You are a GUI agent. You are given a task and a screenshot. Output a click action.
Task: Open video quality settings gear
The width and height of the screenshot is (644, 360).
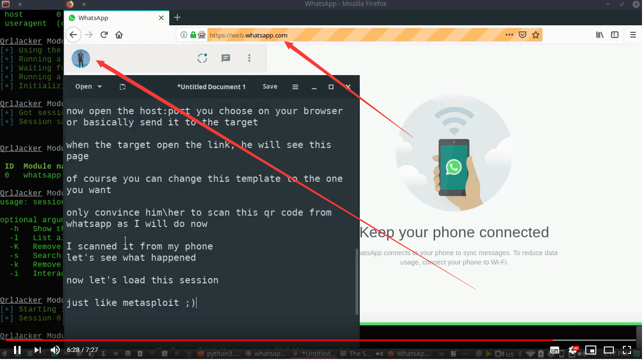pyautogui.click(x=572, y=350)
